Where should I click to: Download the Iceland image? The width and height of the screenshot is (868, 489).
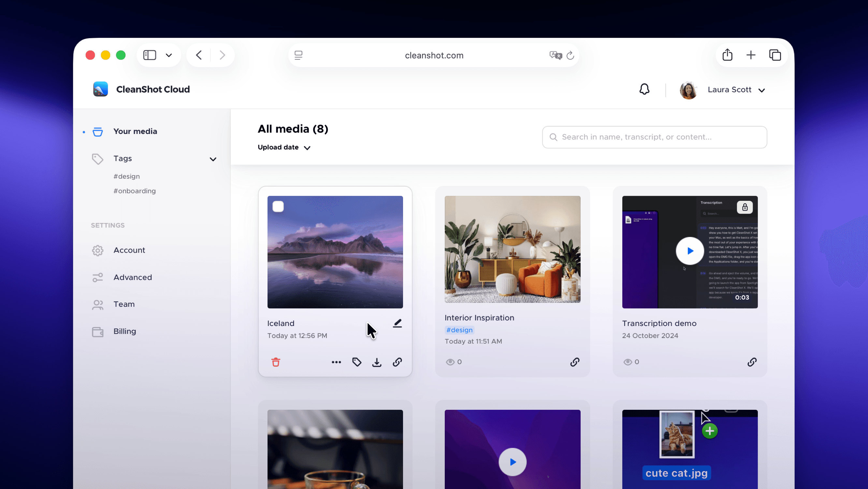coord(377,362)
